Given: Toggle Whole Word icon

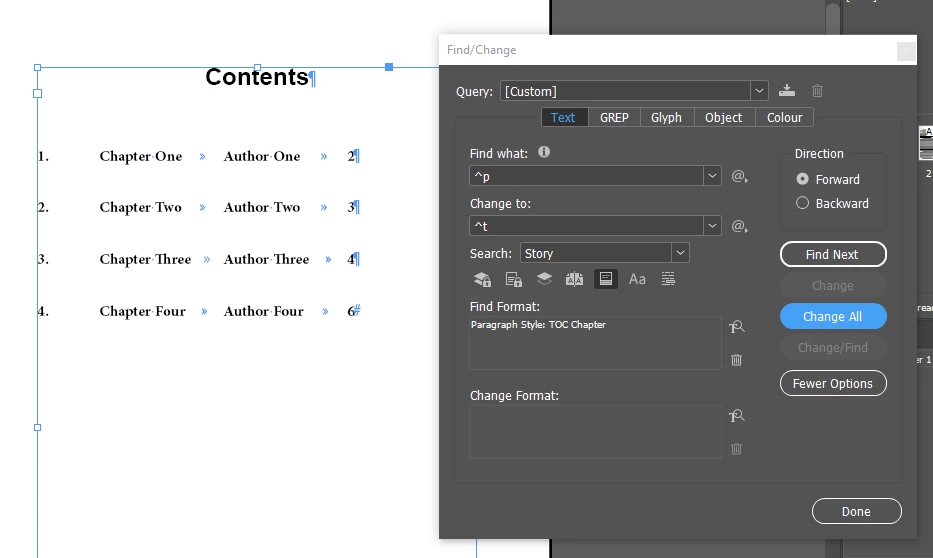Looking at the screenshot, I should tap(668, 279).
